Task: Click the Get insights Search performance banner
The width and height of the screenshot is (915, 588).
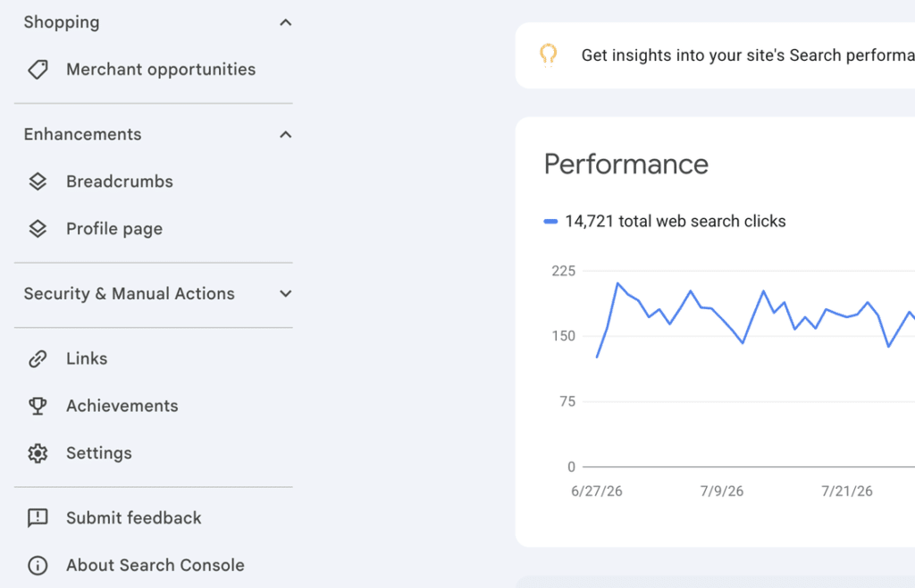Action: coord(715,55)
